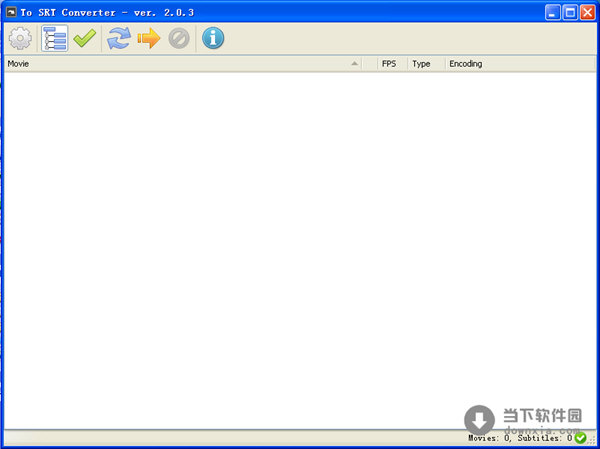The height and width of the screenshot is (449, 600).
Task: Click the green checkmark toolbar icon
Action: click(85, 38)
